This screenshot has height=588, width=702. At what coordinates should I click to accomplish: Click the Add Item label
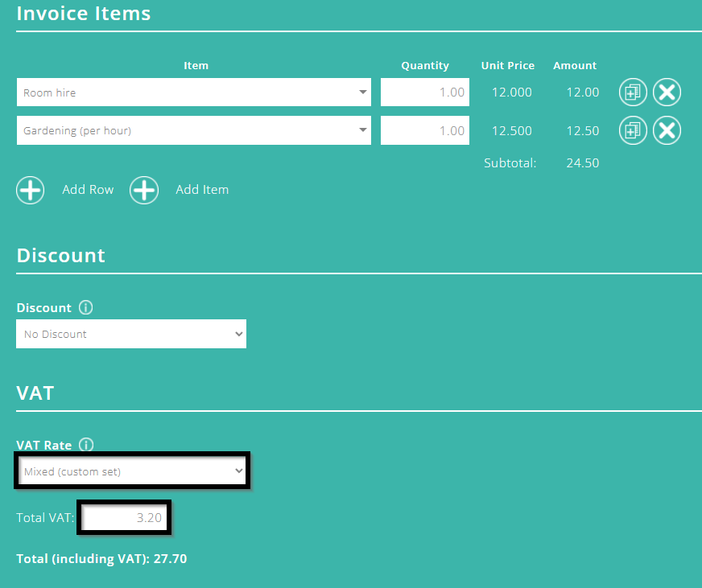point(201,190)
